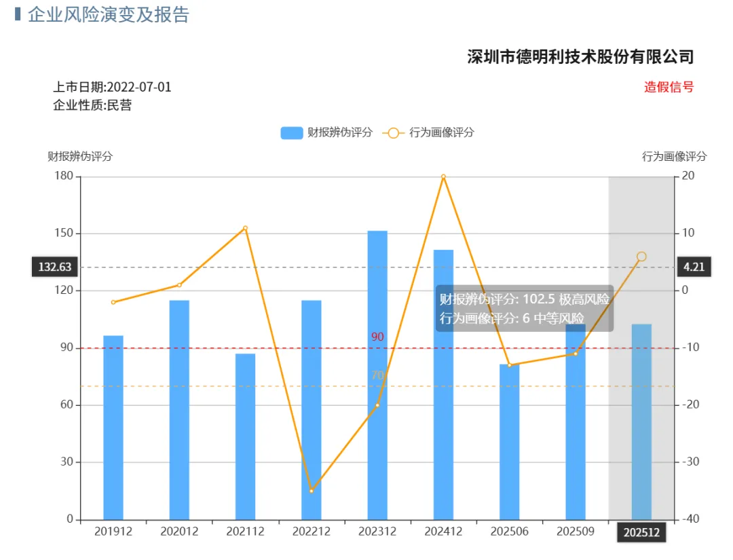733x560 pixels.
Task: Click the highest line point at 202412
Action: tap(443, 176)
